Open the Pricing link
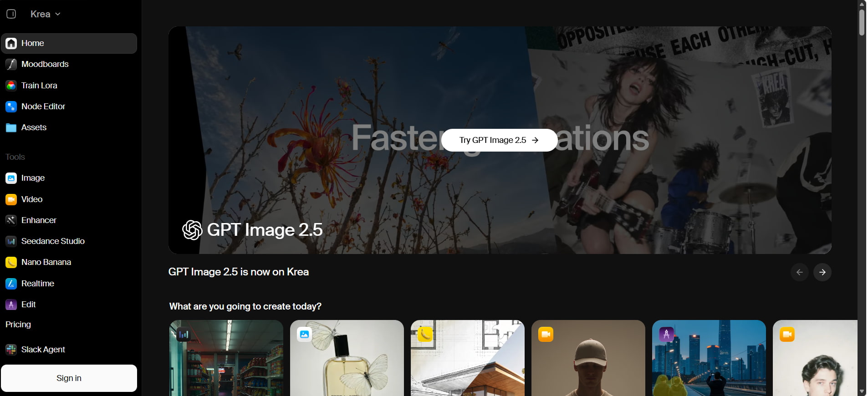Viewport: 868px width, 396px height. pos(18,325)
